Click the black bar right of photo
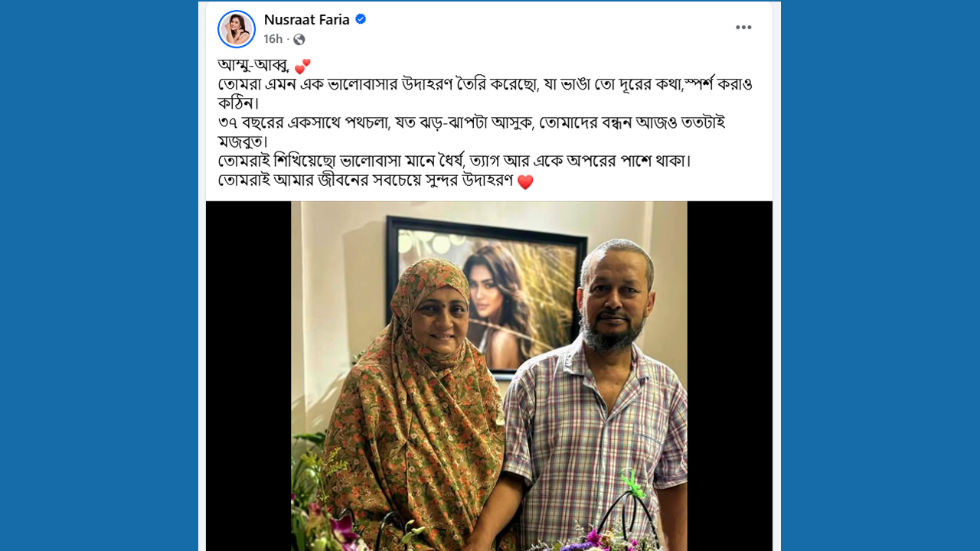Viewport: 980px width, 551px height. 730,376
